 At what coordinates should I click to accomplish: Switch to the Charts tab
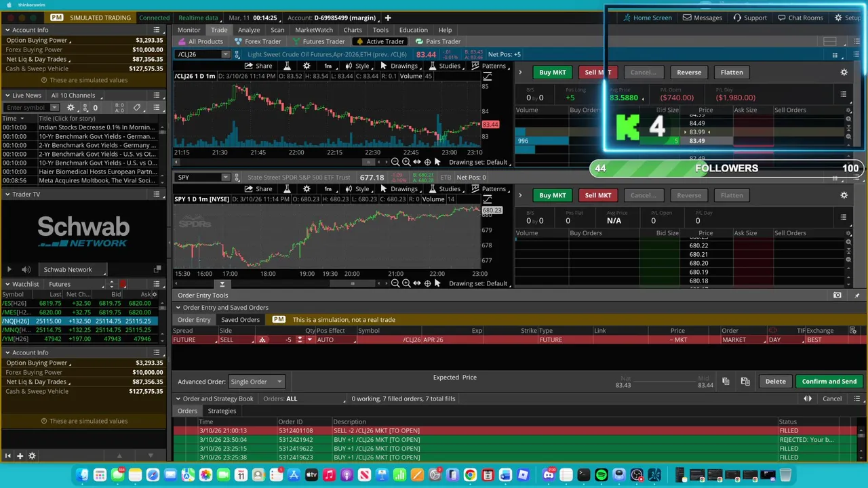pyautogui.click(x=353, y=30)
